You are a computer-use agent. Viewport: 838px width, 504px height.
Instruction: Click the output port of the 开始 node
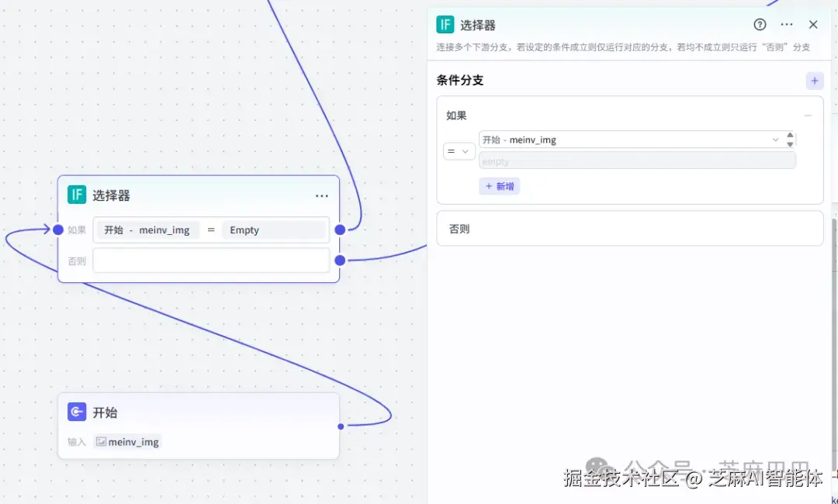339,426
